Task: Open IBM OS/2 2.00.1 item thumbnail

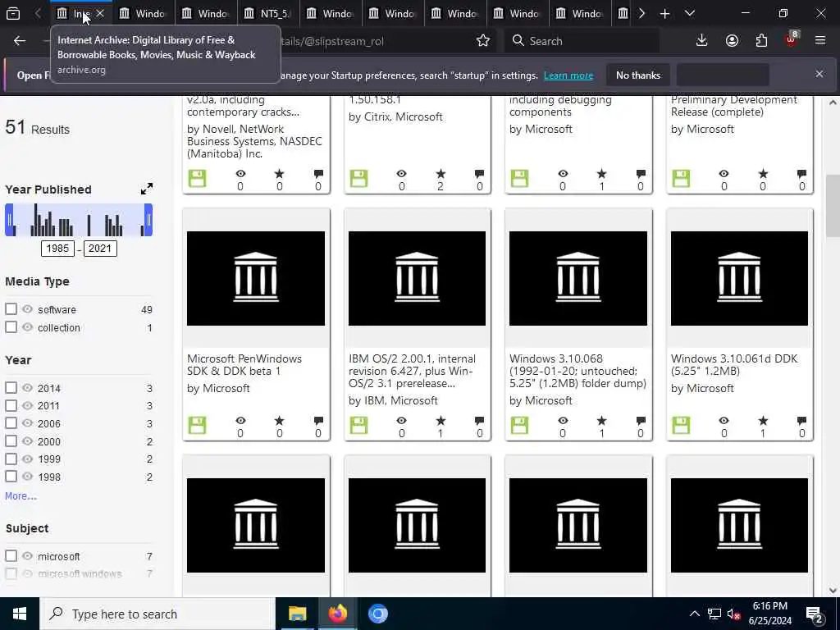Action: 418,278
